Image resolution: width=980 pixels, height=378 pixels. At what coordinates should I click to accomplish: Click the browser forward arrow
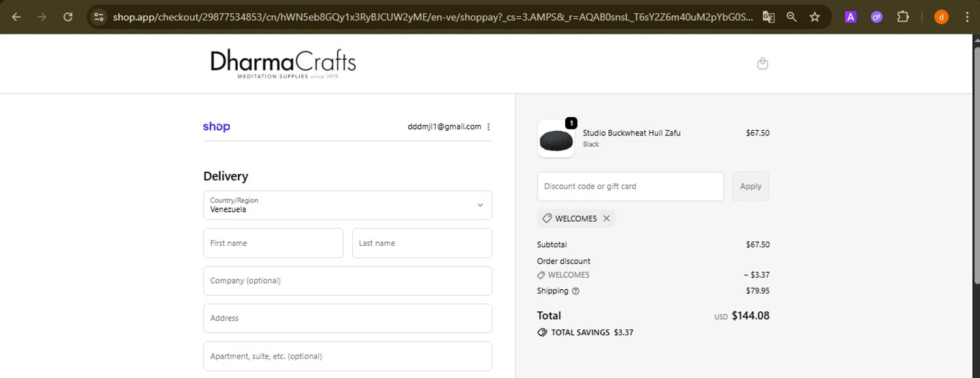tap(42, 17)
